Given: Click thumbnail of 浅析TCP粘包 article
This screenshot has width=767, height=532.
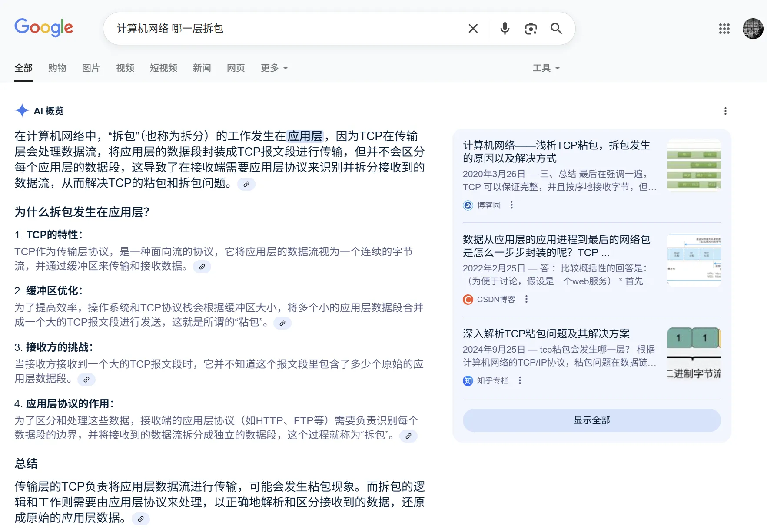Looking at the screenshot, I should [x=694, y=165].
